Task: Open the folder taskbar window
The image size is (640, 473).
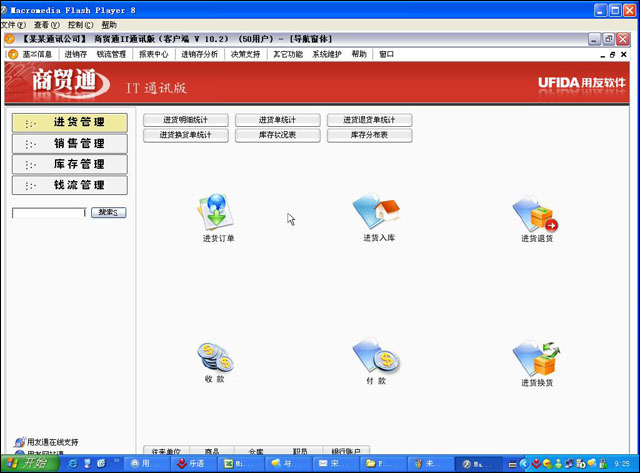Action: coord(382,464)
